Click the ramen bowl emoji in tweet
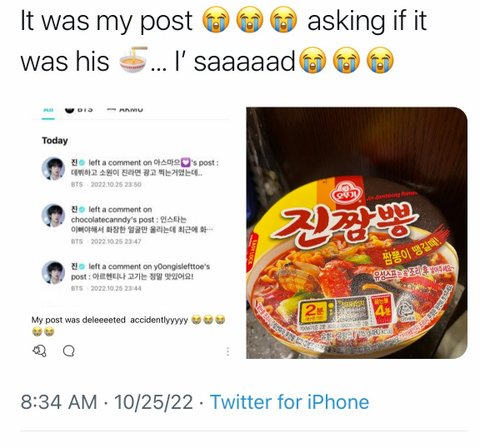Screen dimensions: 480x448 click(x=133, y=60)
